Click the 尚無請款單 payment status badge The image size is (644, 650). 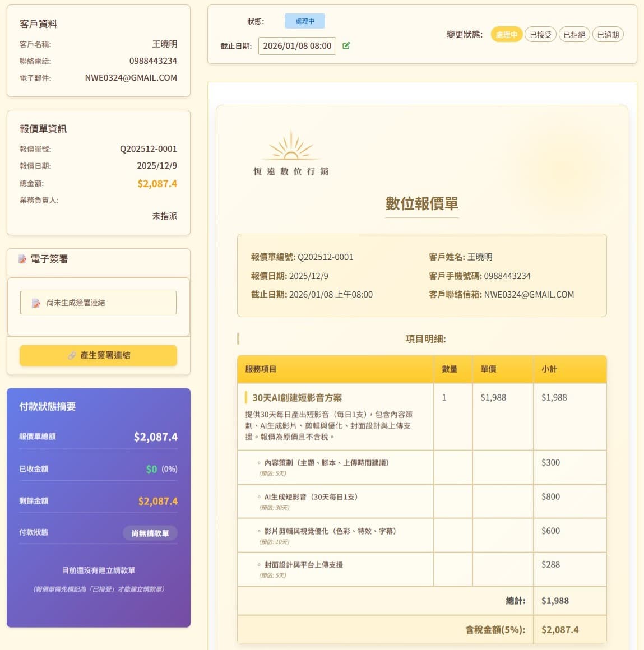(x=150, y=533)
